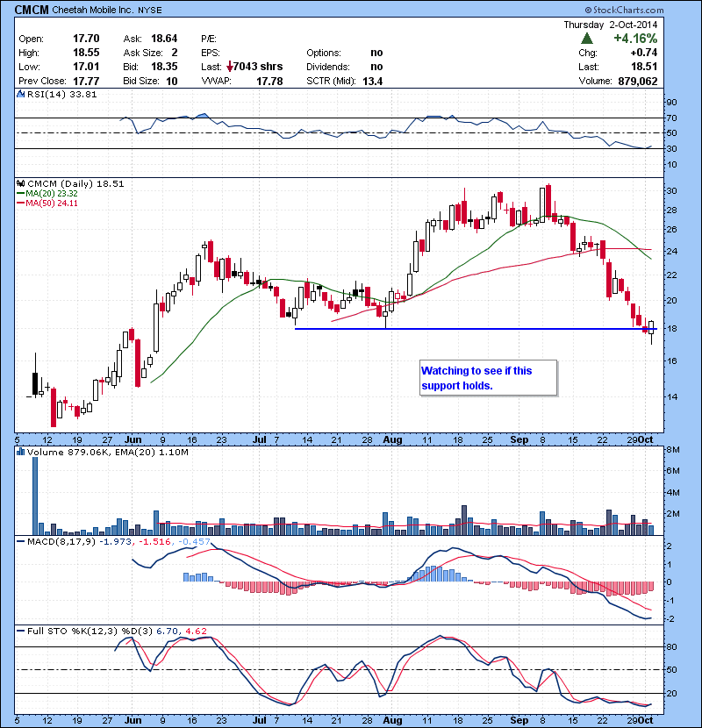Click the Prev Close value 17.77
The image size is (702, 728).
click(86, 82)
